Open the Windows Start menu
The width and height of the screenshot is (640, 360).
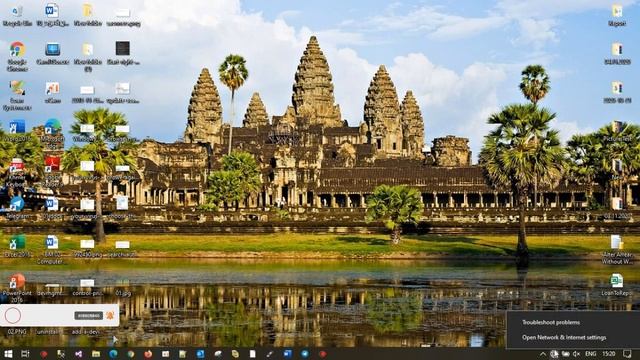point(8,354)
